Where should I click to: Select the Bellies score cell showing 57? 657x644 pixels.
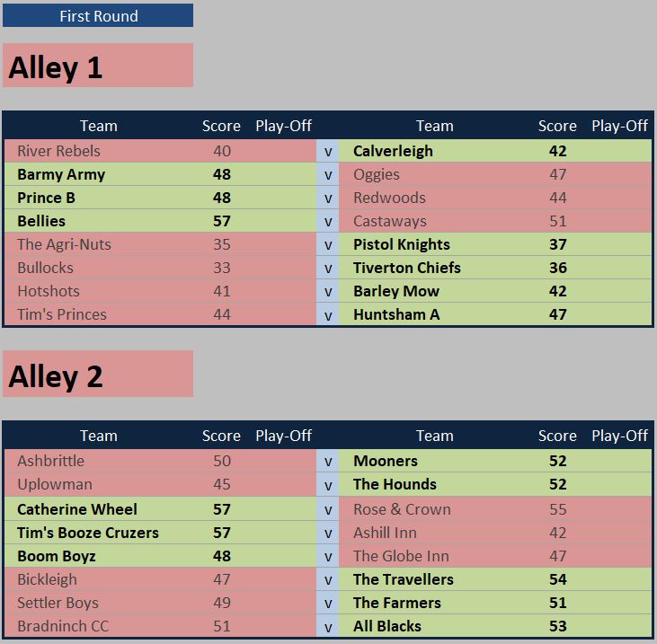pyautogui.click(x=222, y=222)
